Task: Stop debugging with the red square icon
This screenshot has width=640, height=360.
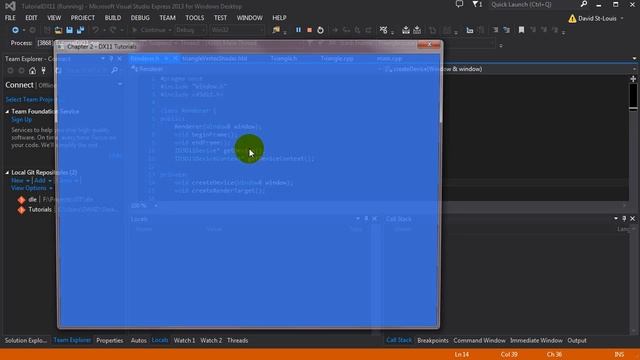Action: click(x=309, y=30)
